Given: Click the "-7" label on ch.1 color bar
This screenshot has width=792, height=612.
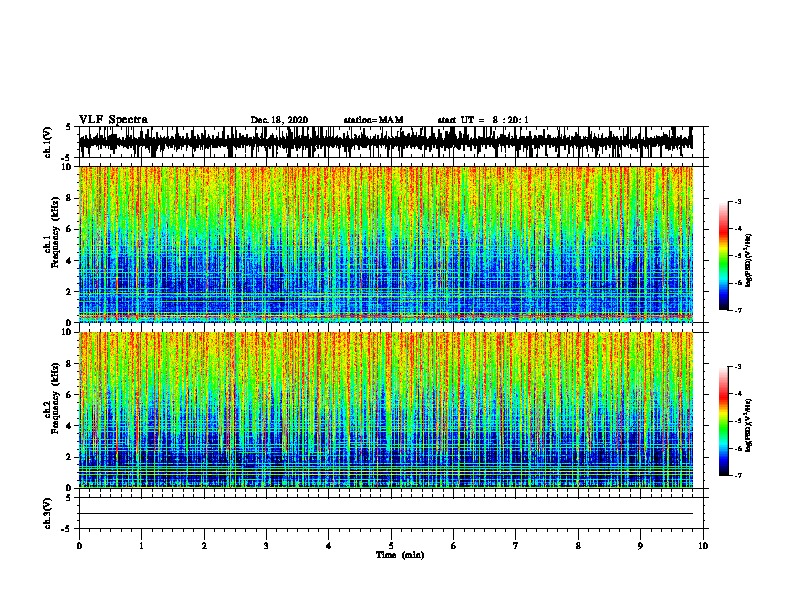Looking at the screenshot, I should point(737,310).
